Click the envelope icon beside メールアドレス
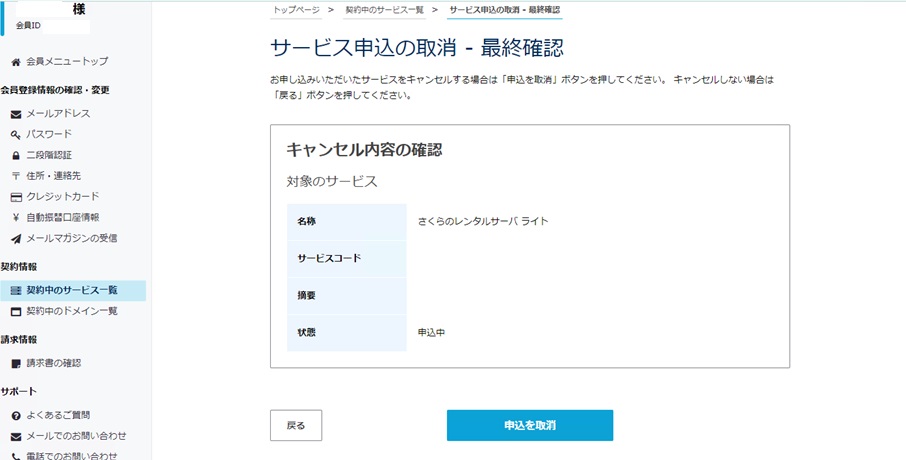Viewport: 906px width, 460px height. click(16, 114)
